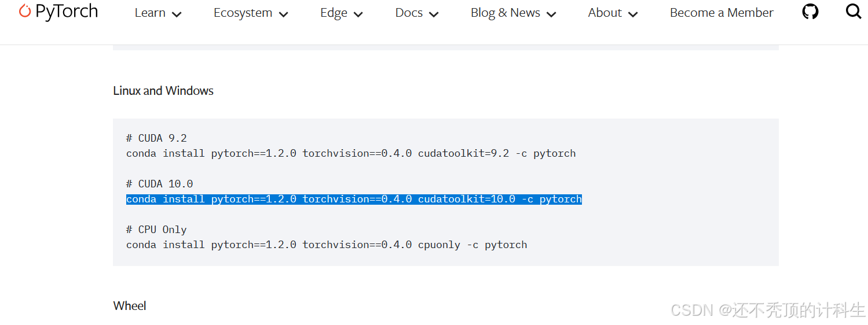Open the site search magnifier icon

tap(854, 12)
